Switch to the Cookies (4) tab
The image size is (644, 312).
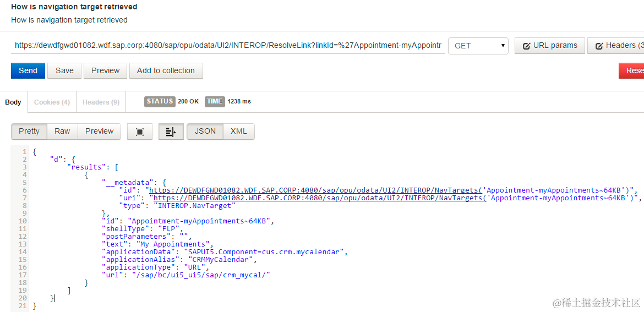[52, 102]
